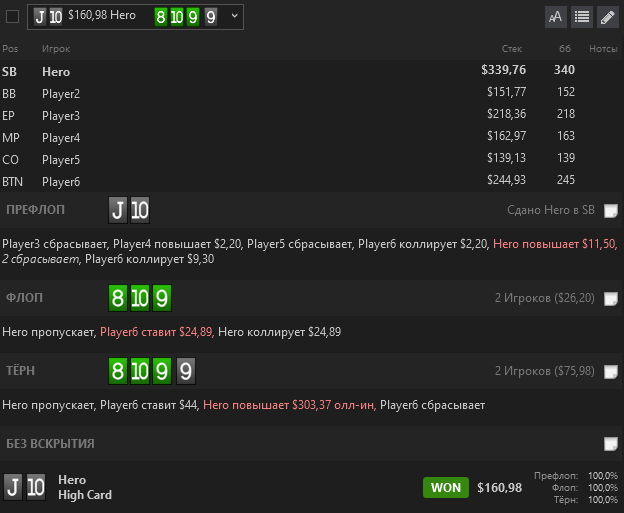Open the J 10 $160,98 Hero combo box

tap(135, 17)
